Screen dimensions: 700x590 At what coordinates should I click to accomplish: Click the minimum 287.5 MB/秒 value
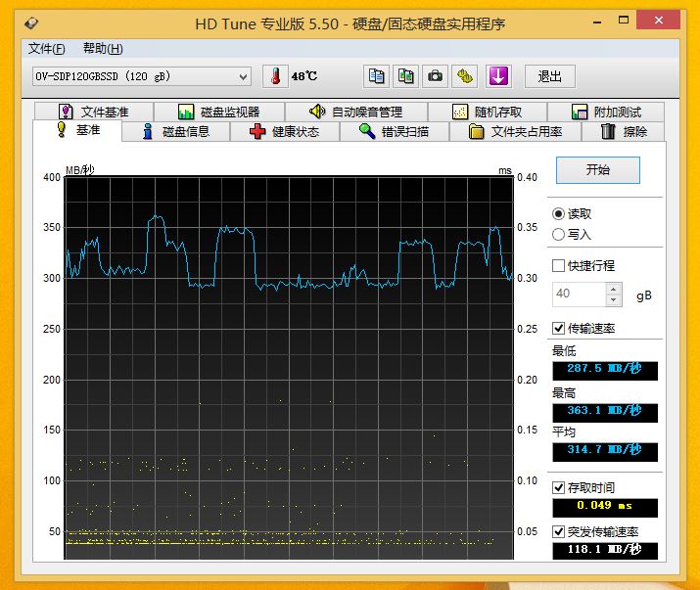605,371
